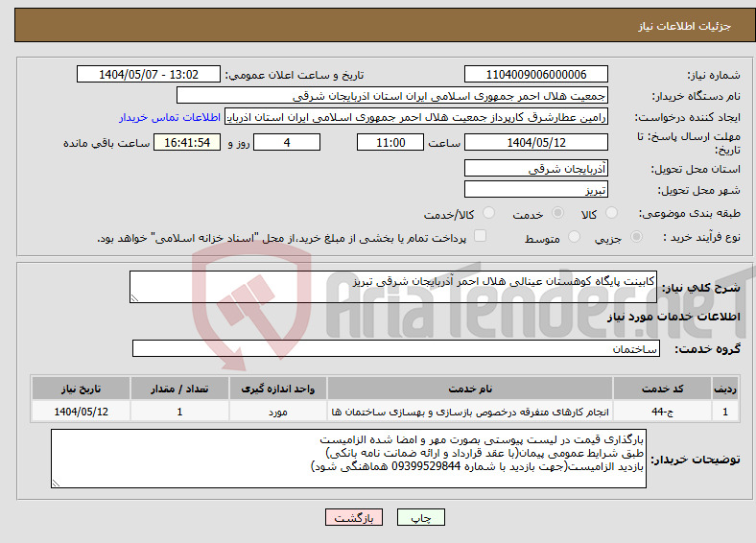The width and height of the screenshot is (756, 543).
Task: Click the deadline date field 1404/05/12
Action: [536, 142]
